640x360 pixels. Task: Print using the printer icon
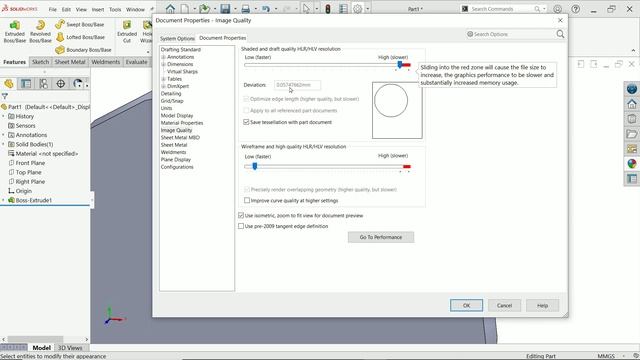pyautogui.click(x=245, y=9)
